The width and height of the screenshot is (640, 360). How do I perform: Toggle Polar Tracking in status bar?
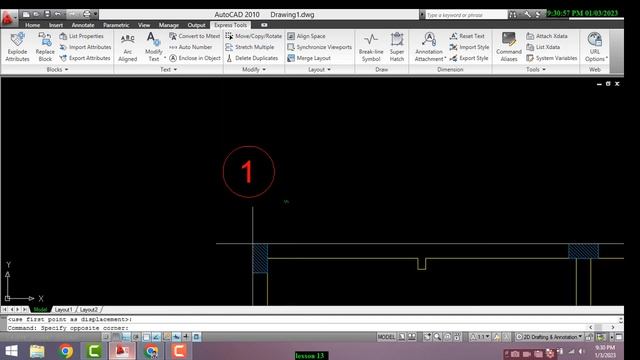[x=136, y=337]
